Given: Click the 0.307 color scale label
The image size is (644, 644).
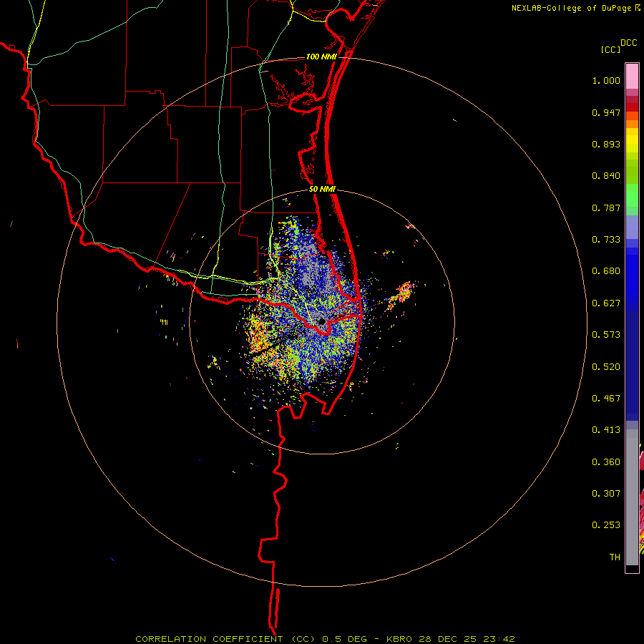Looking at the screenshot, I should [x=606, y=494].
